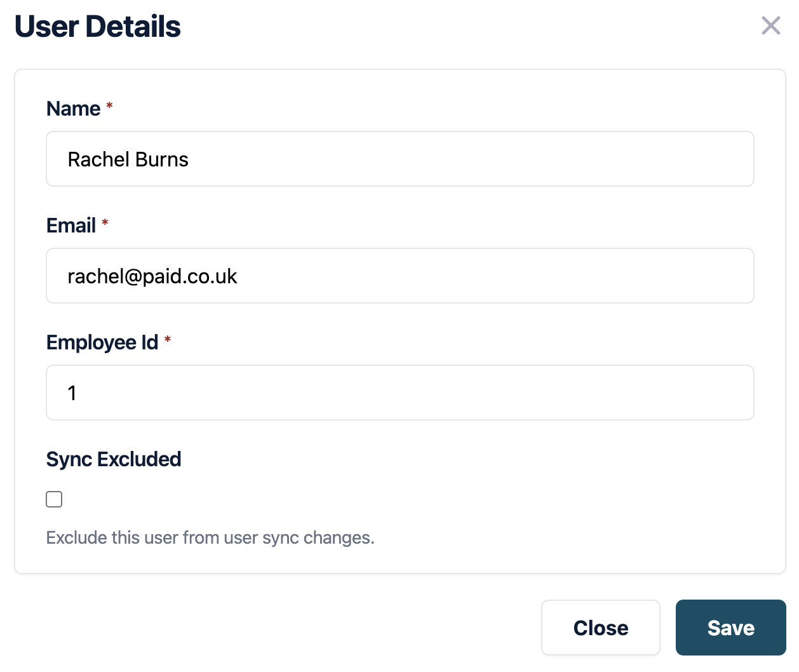
Task: Click the User Details heading
Action: (x=97, y=27)
